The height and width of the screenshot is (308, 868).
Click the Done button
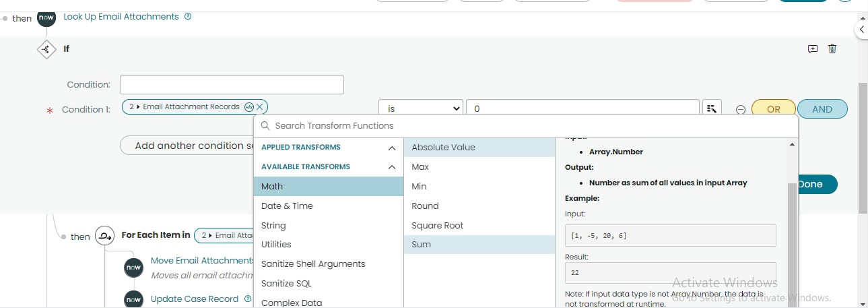click(x=816, y=184)
